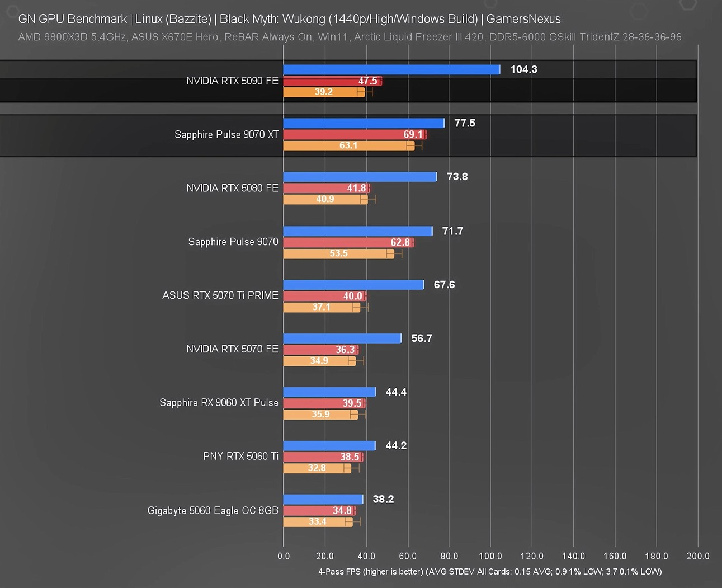722x588 pixels.
Task: Click the Sapphire Pulse 9070 label
Action: pos(233,242)
